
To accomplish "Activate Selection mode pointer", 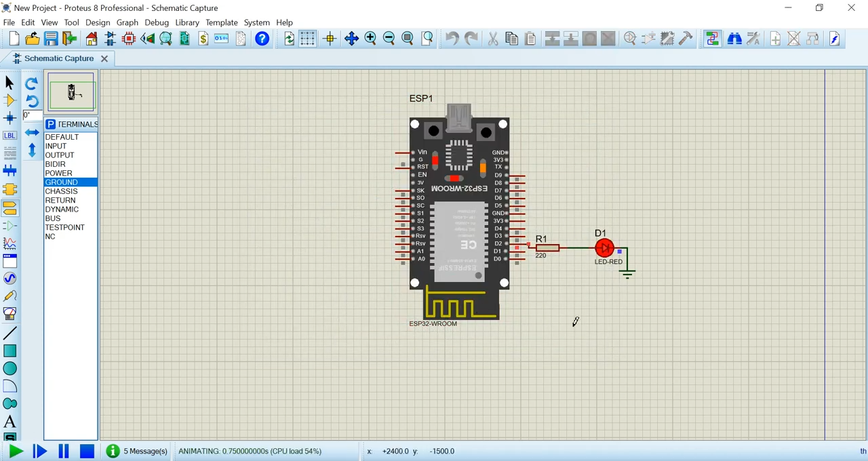I will [10, 83].
